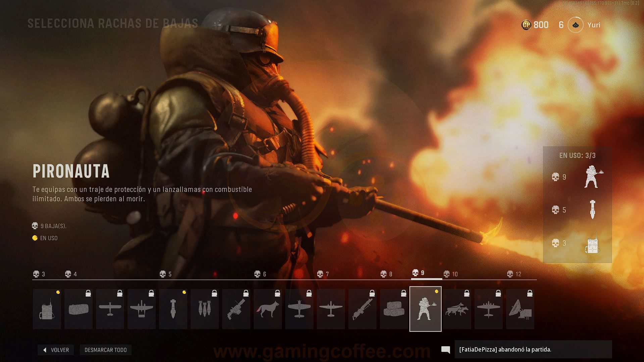Jump to the 6-kill skull tier
Viewport: 644px width, 362px height.
pos(260,274)
